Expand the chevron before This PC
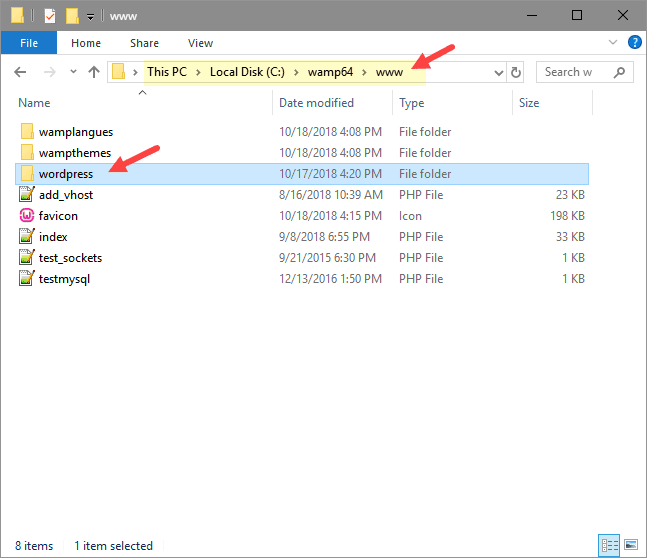The height and width of the screenshot is (558, 647). click(135, 72)
